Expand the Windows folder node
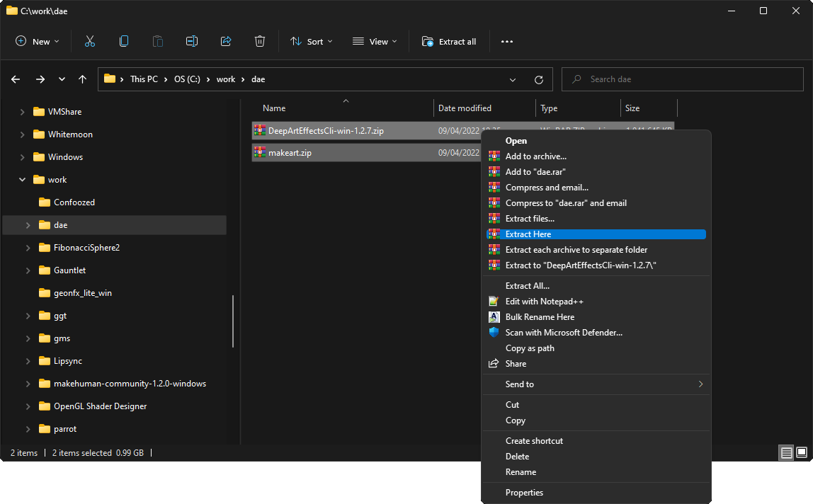Screen dimensions: 813x504 click(x=22, y=157)
